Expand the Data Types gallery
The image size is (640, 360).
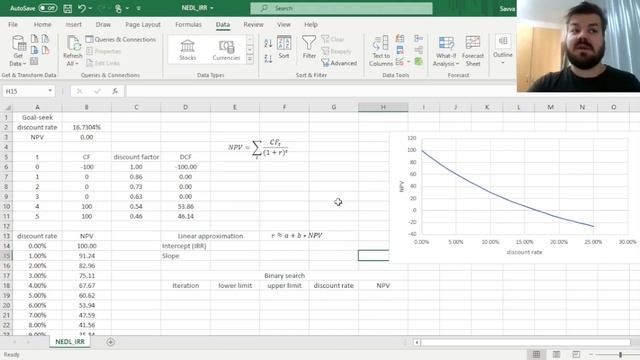coord(250,60)
